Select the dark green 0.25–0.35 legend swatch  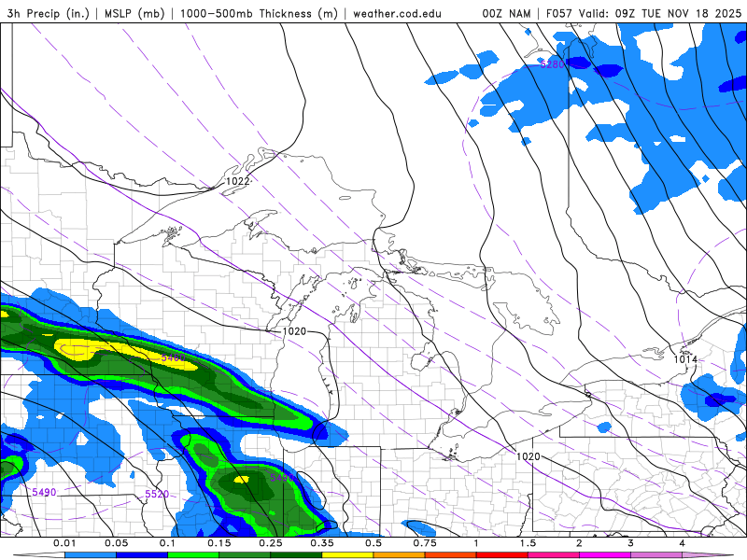click(x=296, y=555)
